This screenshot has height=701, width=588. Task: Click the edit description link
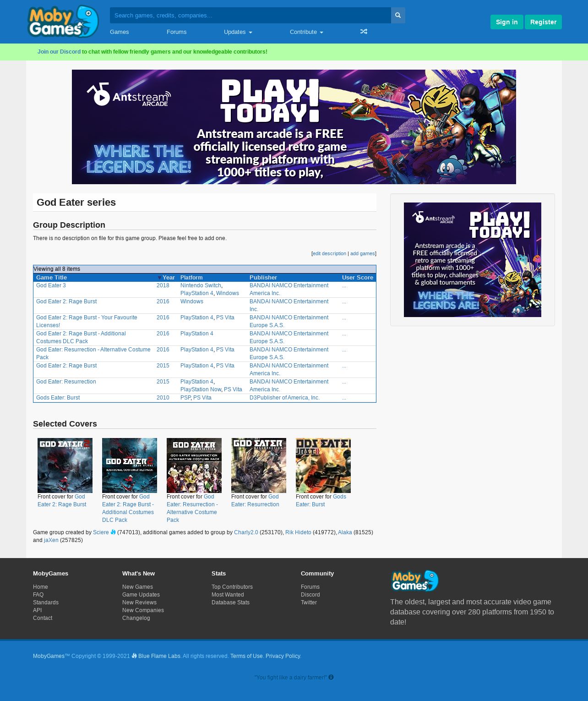click(329, 253)
